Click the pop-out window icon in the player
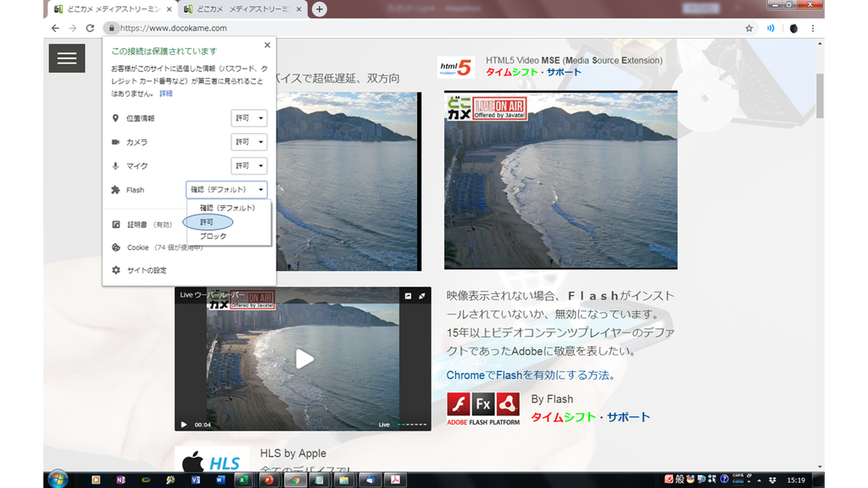The image size is (868, 488). point(408,296)
